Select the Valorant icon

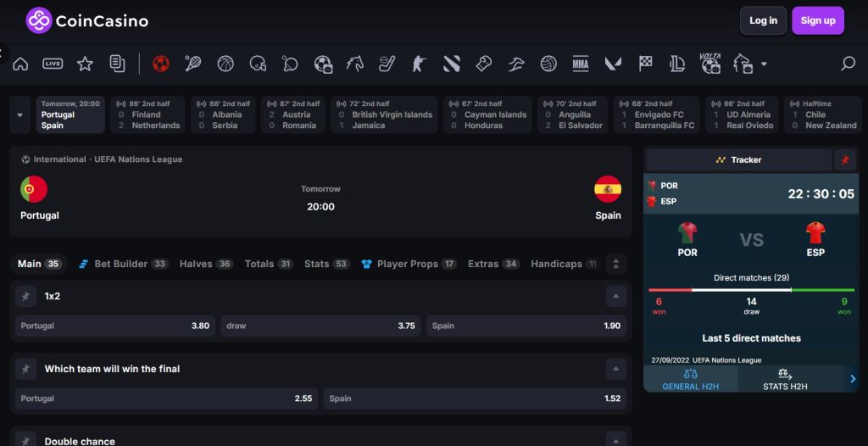613,64
